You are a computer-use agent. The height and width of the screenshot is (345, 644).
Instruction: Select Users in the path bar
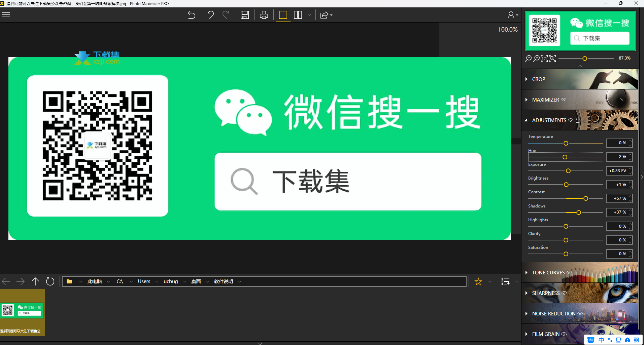(x=144, y=281)
